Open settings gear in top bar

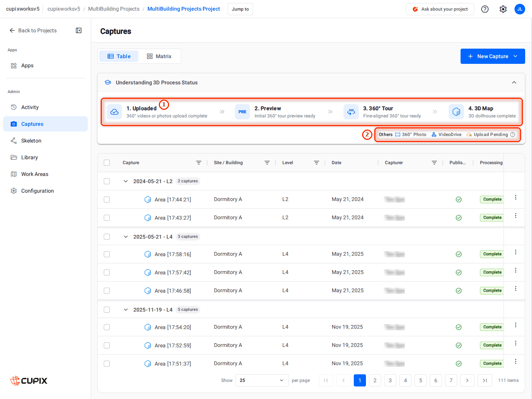[503, 9]
